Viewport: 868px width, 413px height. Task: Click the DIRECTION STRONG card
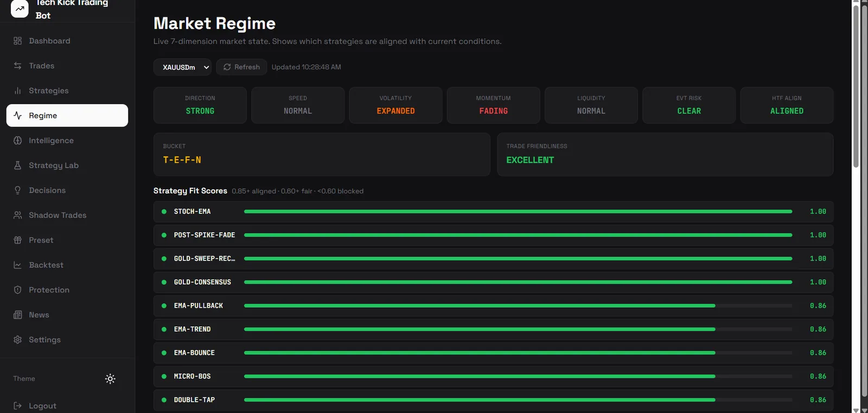pyautogui.click(x=200, y=105)
